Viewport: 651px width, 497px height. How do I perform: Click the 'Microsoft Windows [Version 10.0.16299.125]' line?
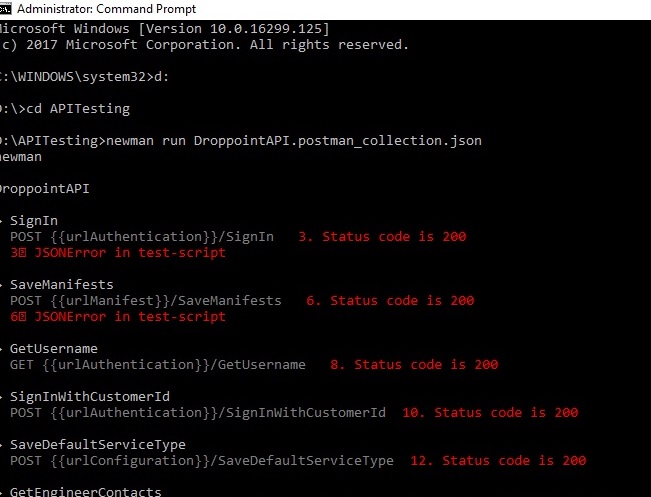coord(164,29)
